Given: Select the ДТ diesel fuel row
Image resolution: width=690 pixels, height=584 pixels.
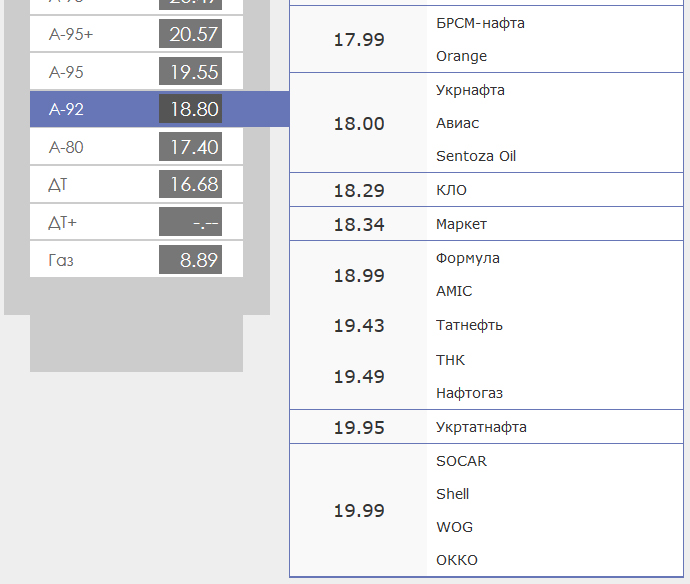Looking at the screenshot, I should click(58, 185).
